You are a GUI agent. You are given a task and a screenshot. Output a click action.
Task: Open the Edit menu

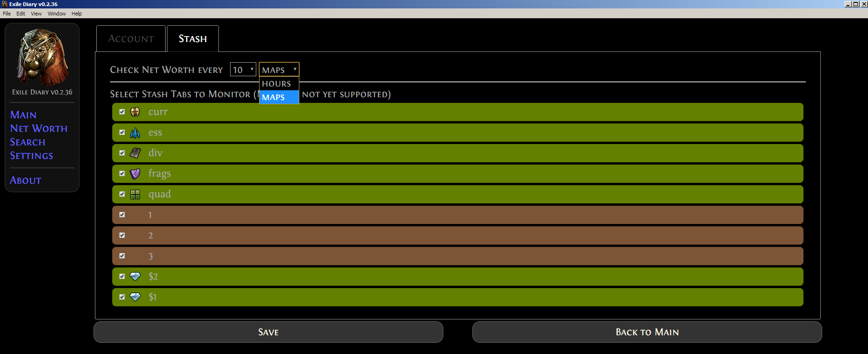tap(21, 14)
